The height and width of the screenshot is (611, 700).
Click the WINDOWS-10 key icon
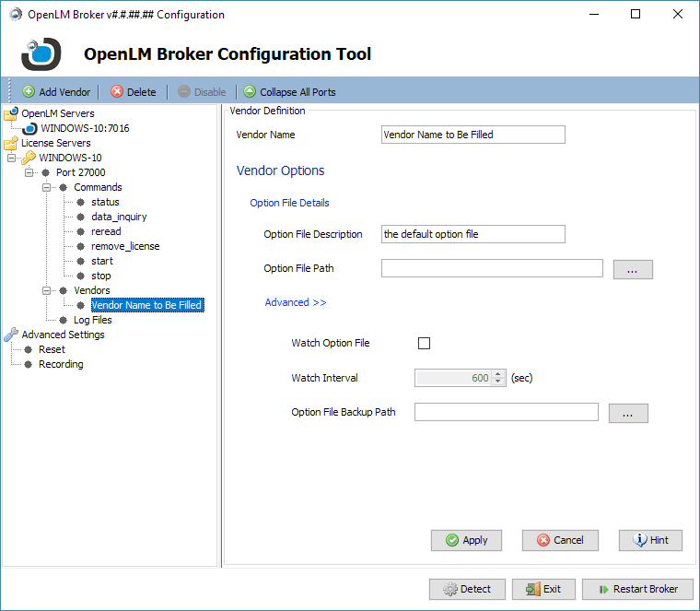[29, 158]
